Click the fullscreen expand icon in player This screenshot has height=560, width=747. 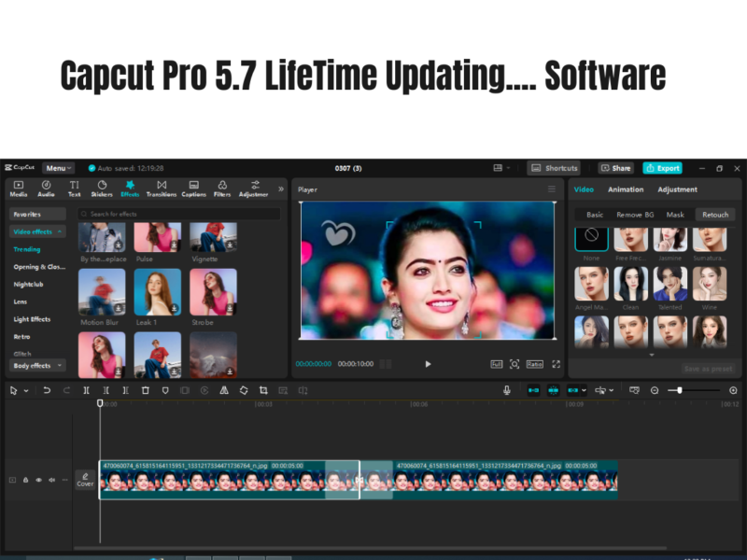[x=556, y=364]
